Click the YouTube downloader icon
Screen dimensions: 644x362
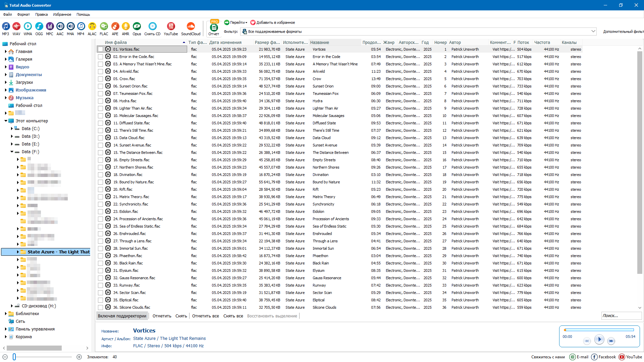pyautogui.click(x=171, y=26)
